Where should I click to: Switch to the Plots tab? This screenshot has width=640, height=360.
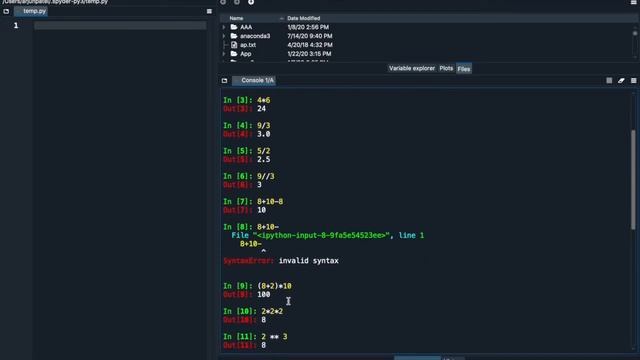pos(446,69)
